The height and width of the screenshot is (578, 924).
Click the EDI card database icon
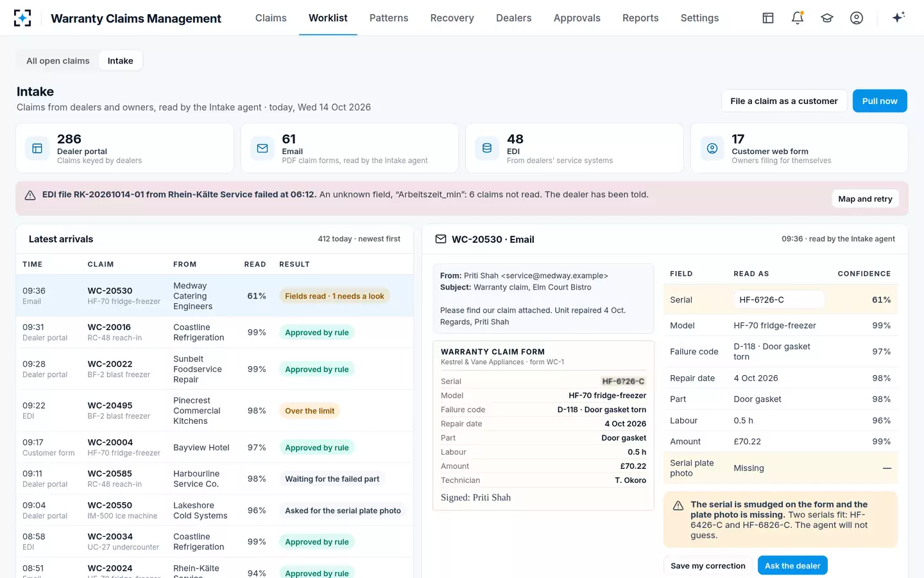[x=487, y=148]
